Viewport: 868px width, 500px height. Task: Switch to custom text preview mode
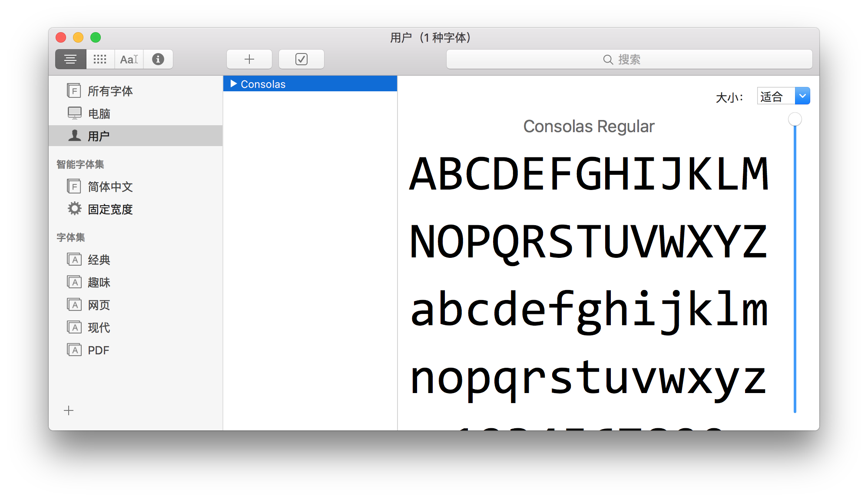[x=129, y=59]
